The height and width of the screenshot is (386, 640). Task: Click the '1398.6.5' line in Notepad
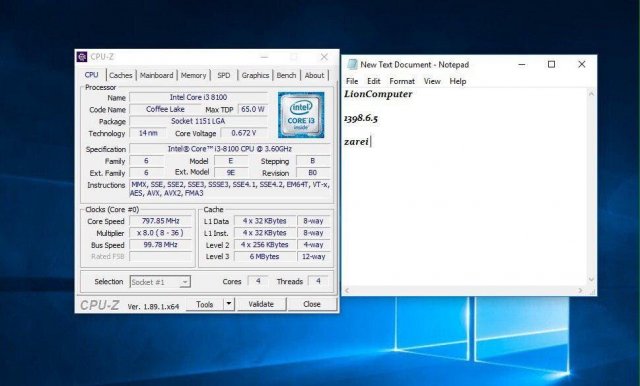(361, 118)
